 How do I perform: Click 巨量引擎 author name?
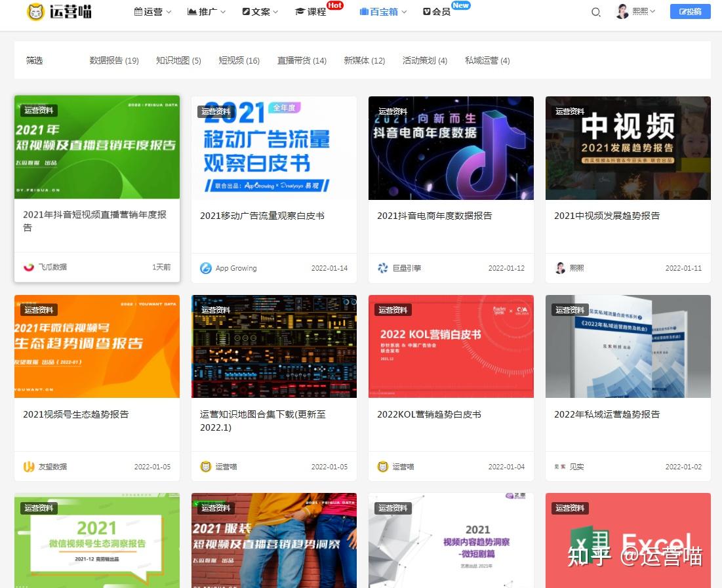point(407,268)
